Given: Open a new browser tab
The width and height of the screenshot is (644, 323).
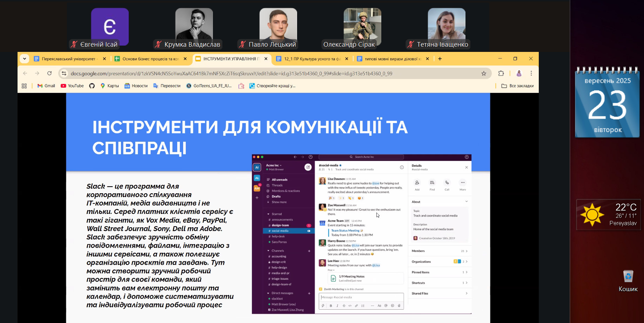Looking at the screenshot, I should (x=440, y=59).
